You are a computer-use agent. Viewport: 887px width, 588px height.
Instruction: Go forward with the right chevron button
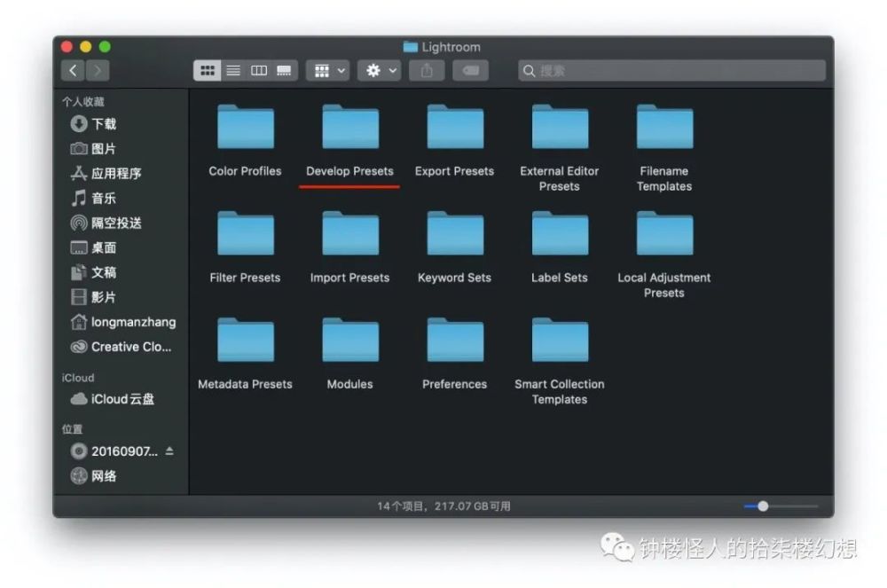pos(98,71)
